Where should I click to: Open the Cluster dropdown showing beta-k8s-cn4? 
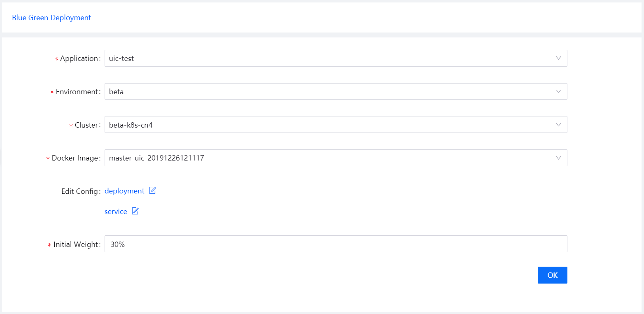point(329,125)
